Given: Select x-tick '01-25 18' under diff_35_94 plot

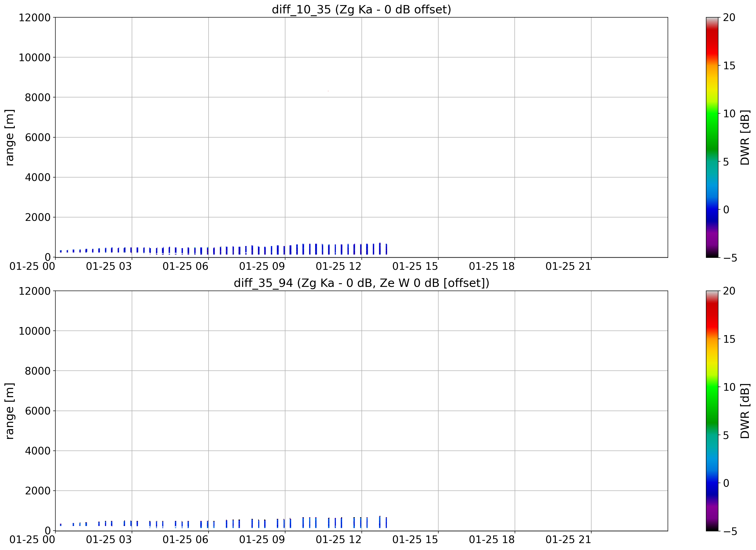Looking at the screenshot, I should [492, 540].
